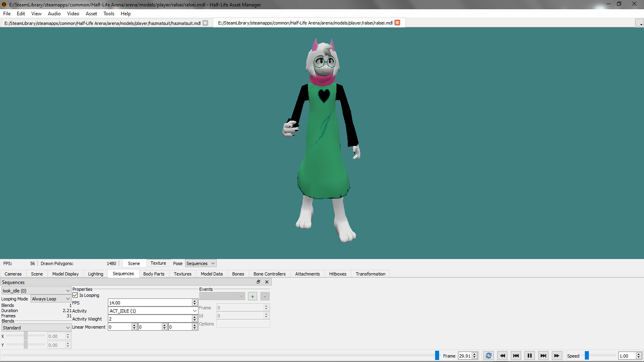Screen dimensions: 644x362
Task: Float the Sequences panel with the undock icon
Action: click(x=258, y=282)
